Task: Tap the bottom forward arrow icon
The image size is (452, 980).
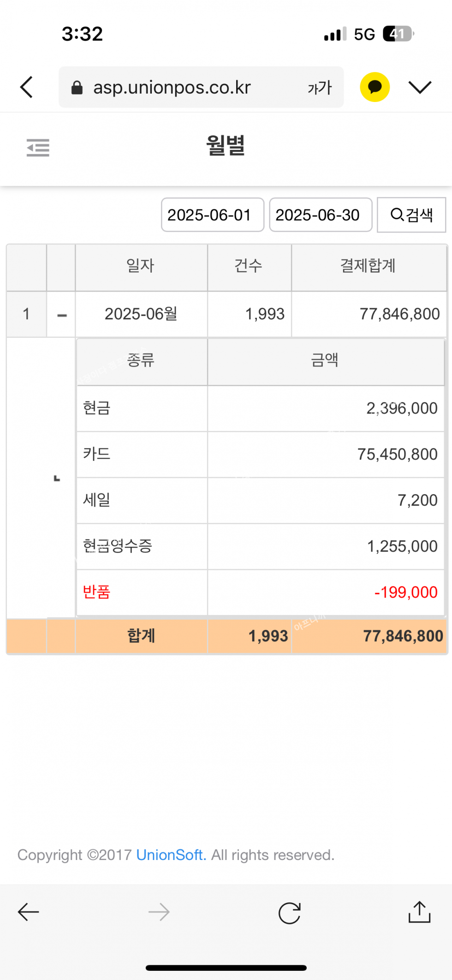Action: pyautogui.click(x=159, y=912)
